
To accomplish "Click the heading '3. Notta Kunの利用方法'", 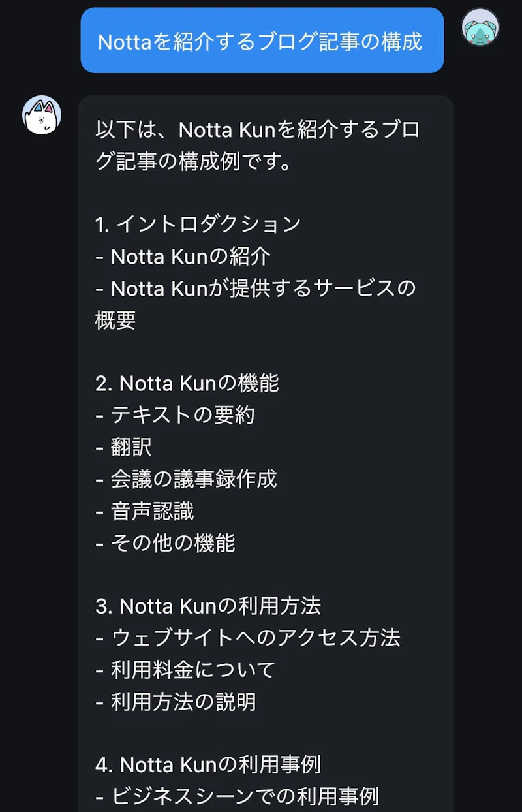I will coord(209,606).
